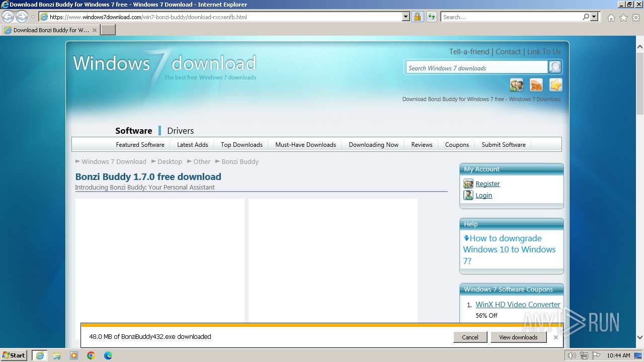The width and height of the screenshot is (644, 362).
Task: Click the Register link
Action: [488, 184]
